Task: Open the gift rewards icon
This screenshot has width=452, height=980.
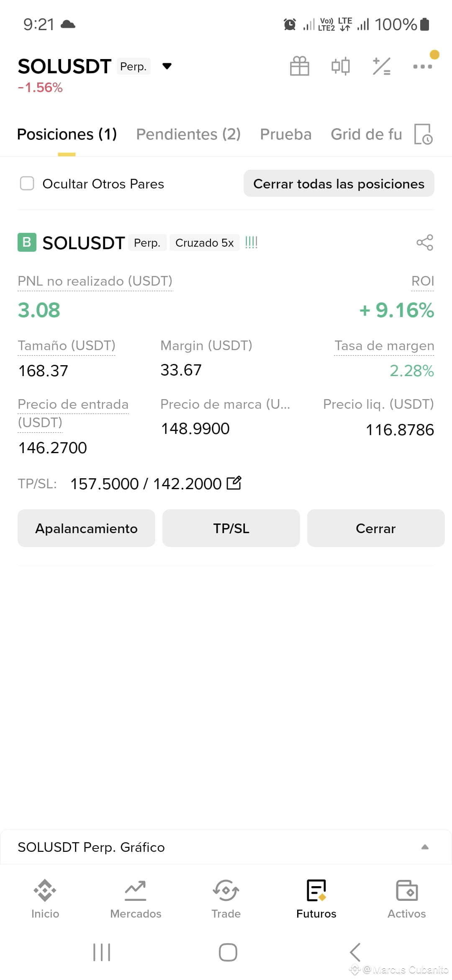Action: point(300,66)
